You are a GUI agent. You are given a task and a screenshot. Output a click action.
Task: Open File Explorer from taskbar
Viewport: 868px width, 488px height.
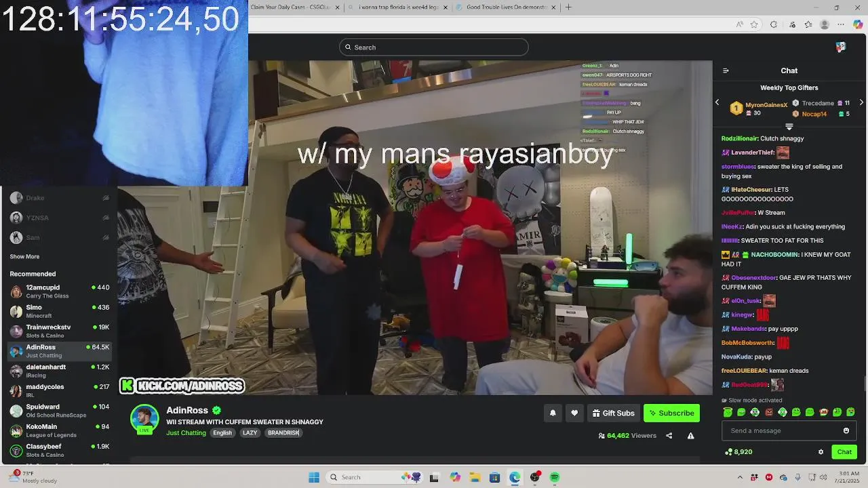point(475,477)
